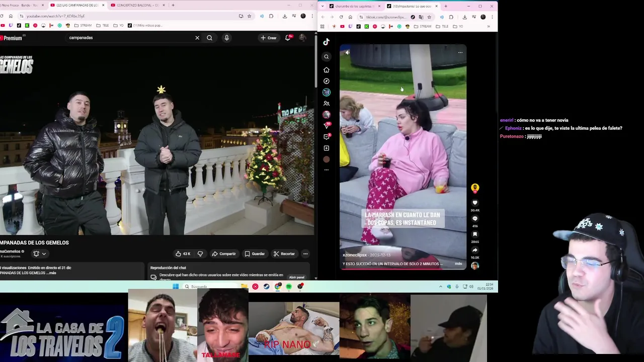Start YouTube voice search with microphone
Viewport: 644px width, 362px height.
pyautogui.click(x=226, y=38)
